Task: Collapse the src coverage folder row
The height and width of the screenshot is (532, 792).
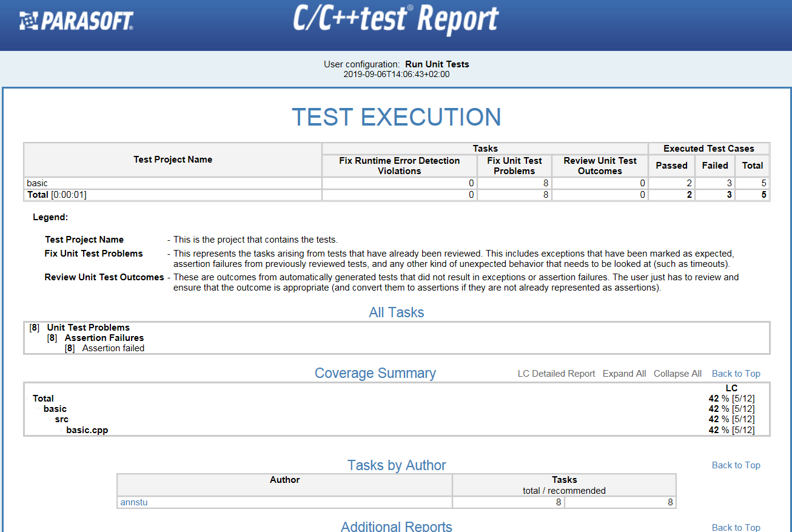Action: [x=61, y=419]
